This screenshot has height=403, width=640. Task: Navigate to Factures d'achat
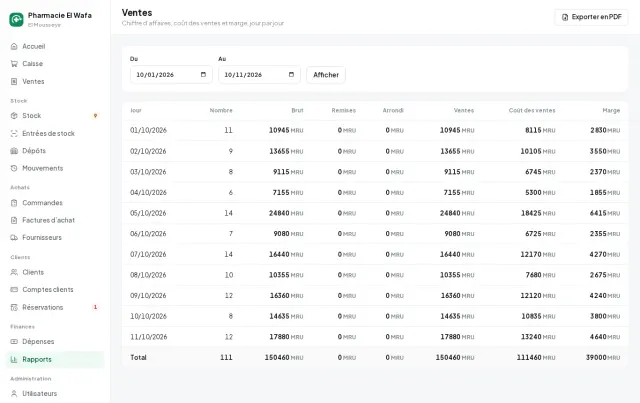tap(55, 220)
